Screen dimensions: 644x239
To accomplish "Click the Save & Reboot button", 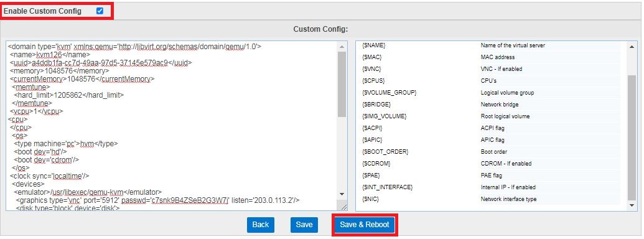I will 364,225.
